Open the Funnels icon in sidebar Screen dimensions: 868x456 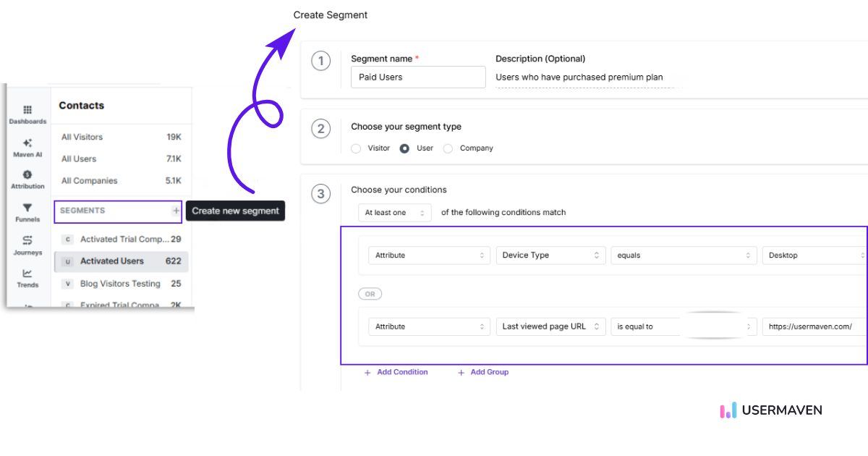pos(27,208)
